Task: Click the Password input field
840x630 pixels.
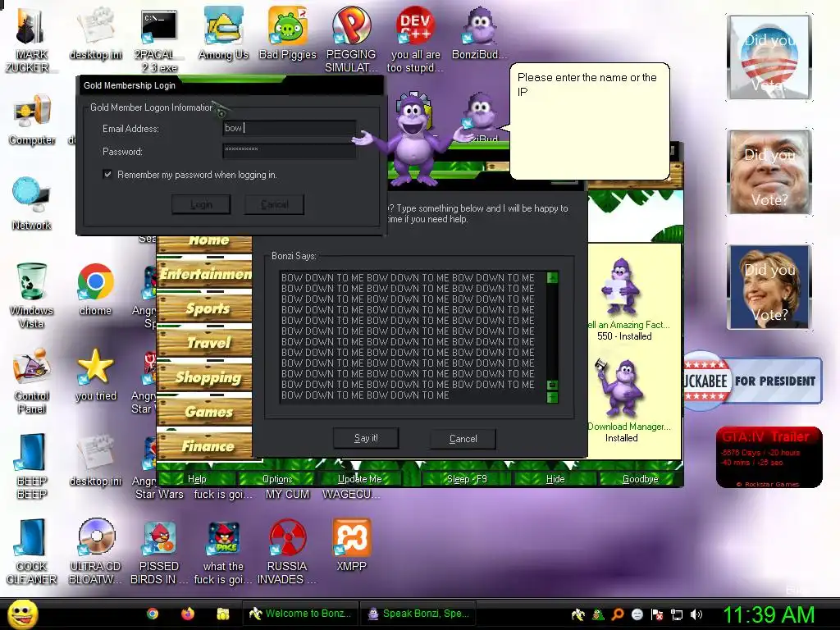Action: 290,151
